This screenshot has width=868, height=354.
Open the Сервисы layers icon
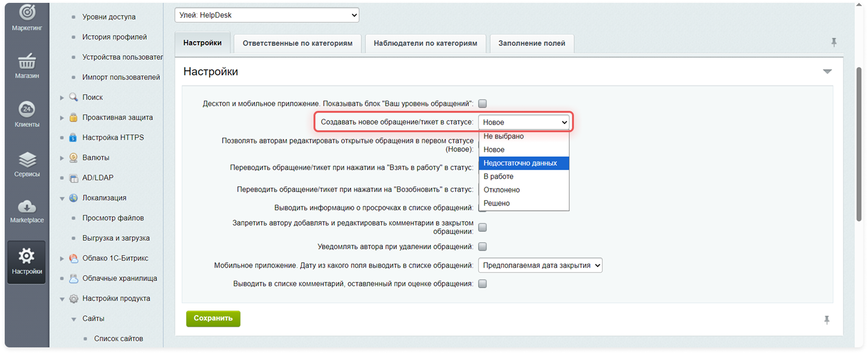pyautogui.click(x=27, y=160)
